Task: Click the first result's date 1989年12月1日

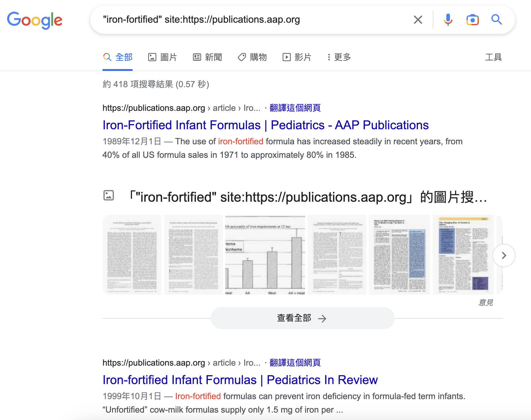Action: tap(132, 141)
